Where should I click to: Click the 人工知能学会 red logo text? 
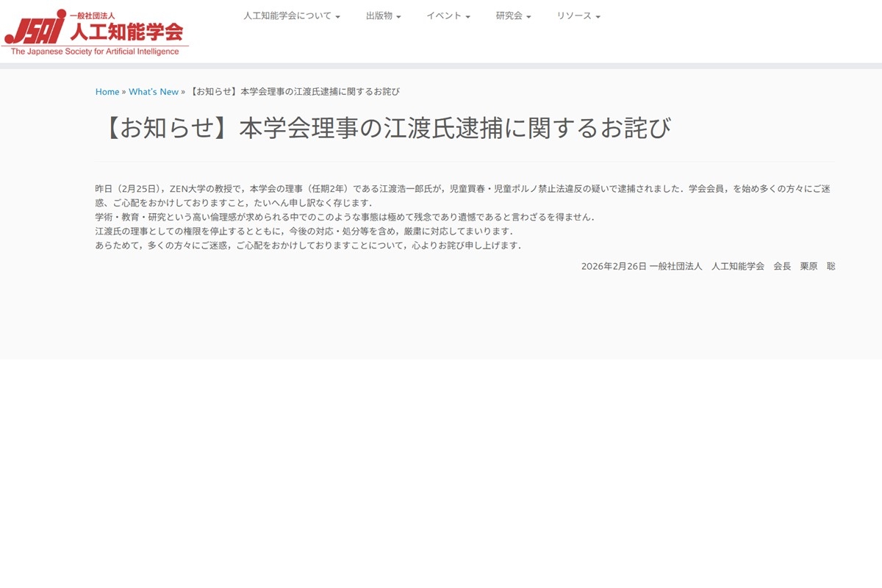click(x=126, y=32)
